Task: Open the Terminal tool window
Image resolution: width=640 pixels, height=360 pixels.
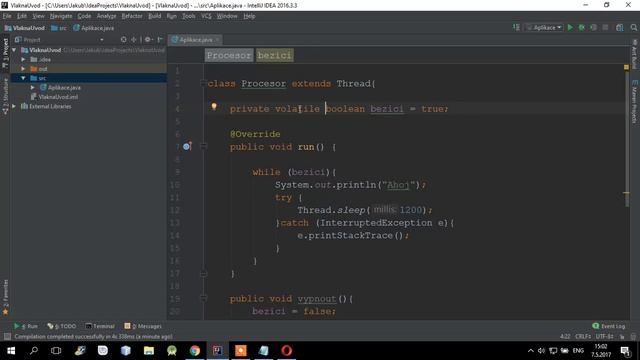Action: click(x=100, y=326)
